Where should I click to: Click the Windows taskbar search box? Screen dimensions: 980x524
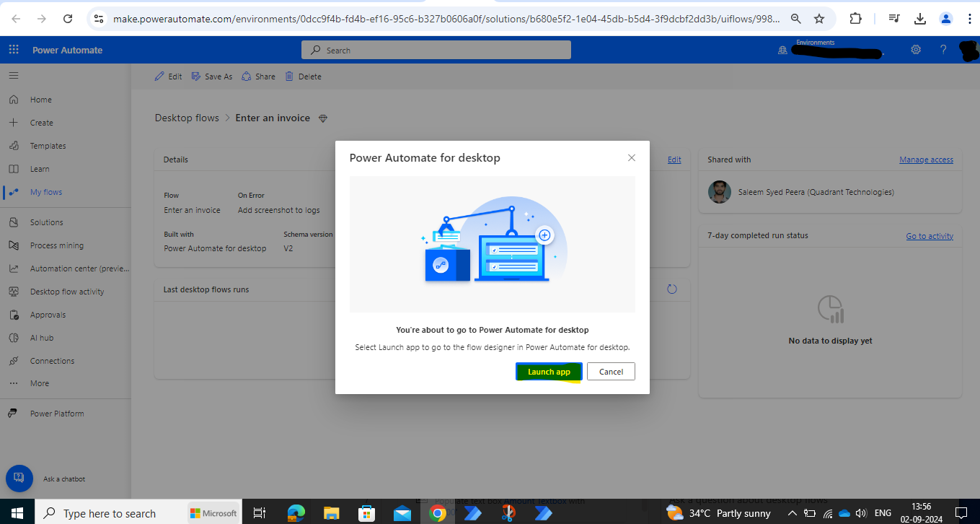click(x=138, y=513)
